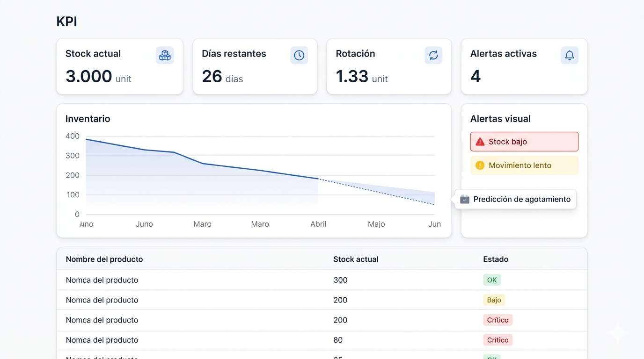Select the Bajo status badge in second row
This screenshot has width=644, height=359.
coord(494,300)
